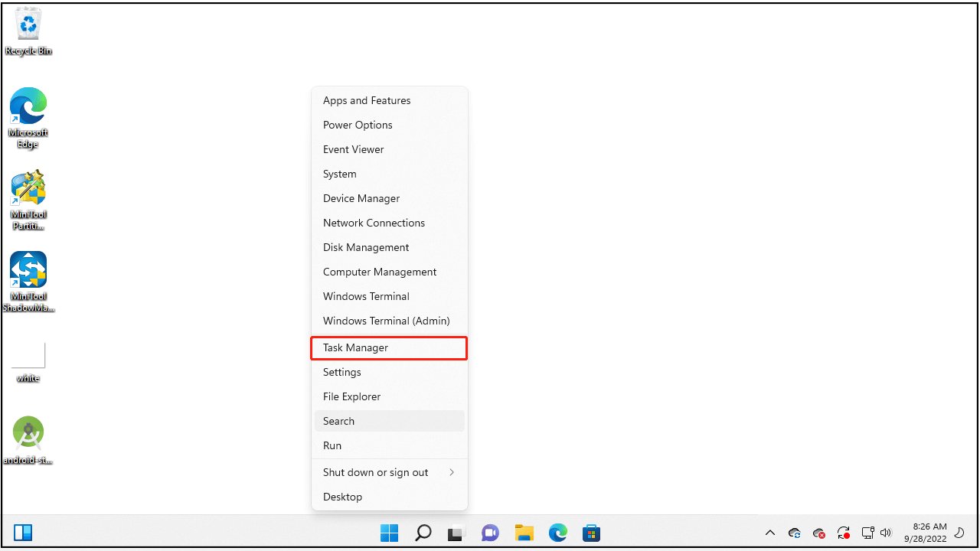Start Android Studio from the desktop

pos(28,432)
